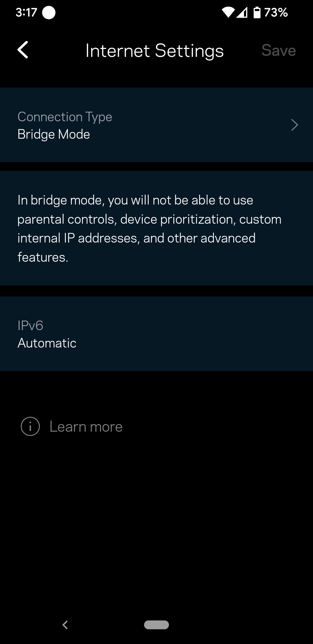Tap the bridge mode warning description text

(x=150, y=229)
